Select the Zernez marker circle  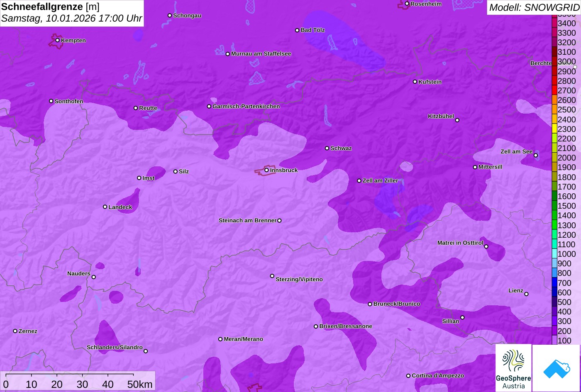[15, 331]
